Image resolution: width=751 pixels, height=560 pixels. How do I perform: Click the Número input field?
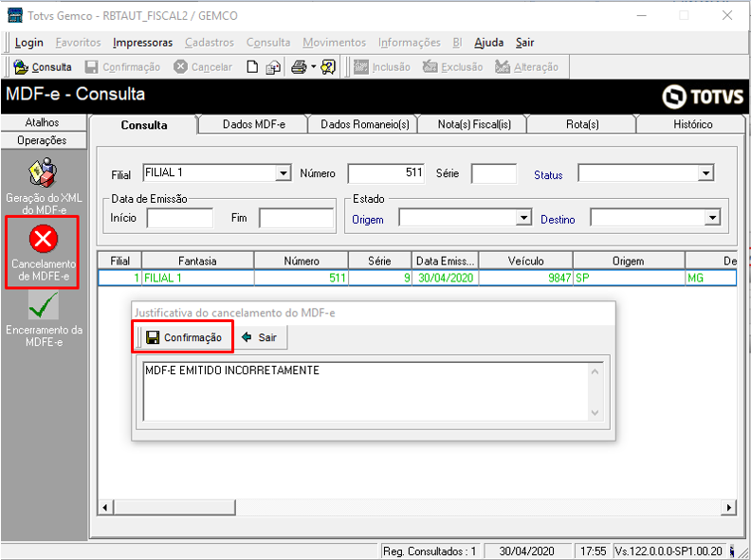coord(386,173)
